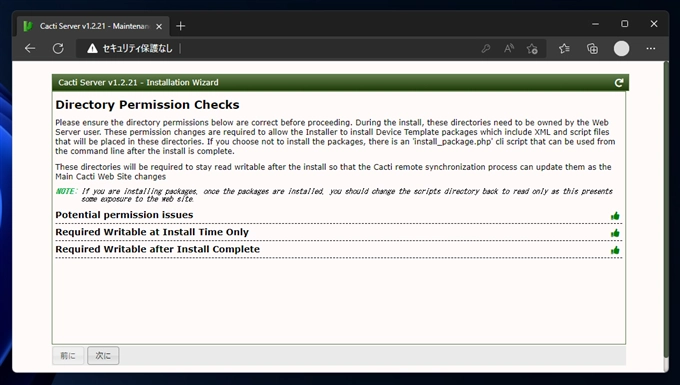Click thumbs-up for Required Writable at Install Time Only
The image size is (680, 385).
(615, 233)
